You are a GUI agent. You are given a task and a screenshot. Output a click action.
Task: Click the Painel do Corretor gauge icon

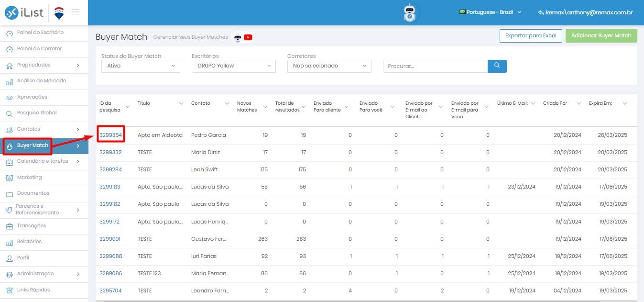coord(10,49)
